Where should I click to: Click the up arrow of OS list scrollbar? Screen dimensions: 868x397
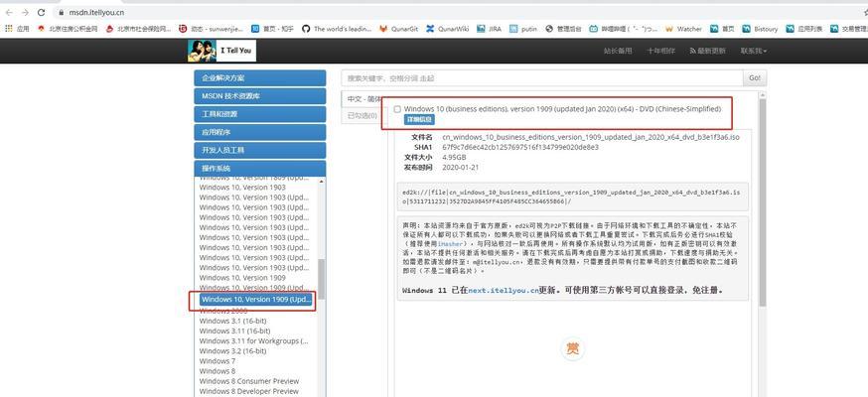[321, 182]
